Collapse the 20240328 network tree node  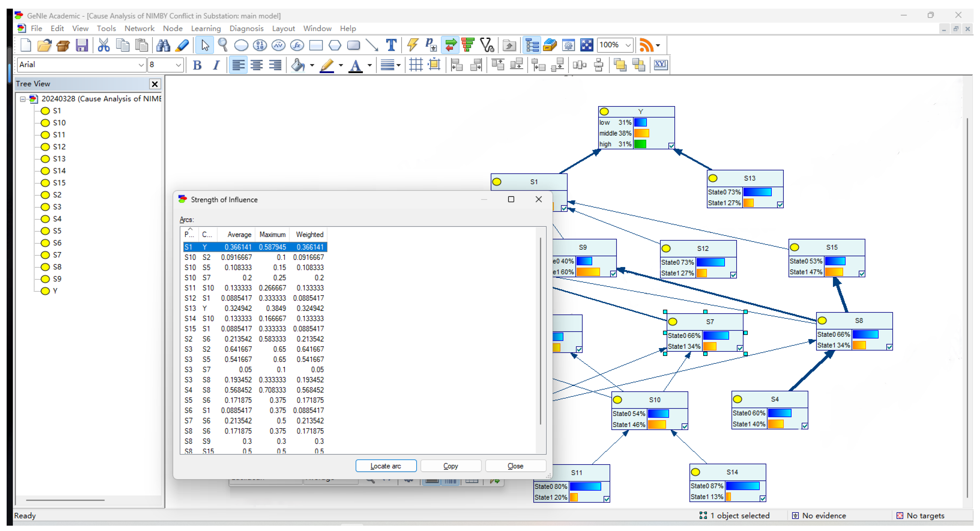(23, 99)
